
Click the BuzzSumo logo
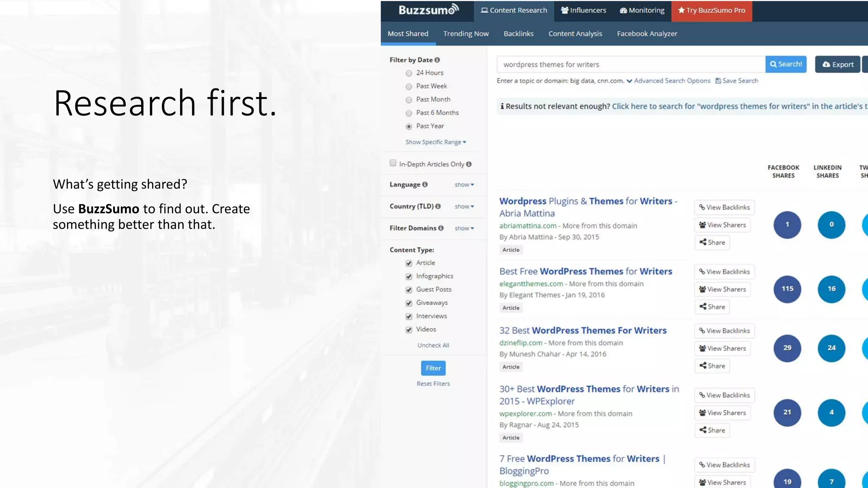coord(428,10)
